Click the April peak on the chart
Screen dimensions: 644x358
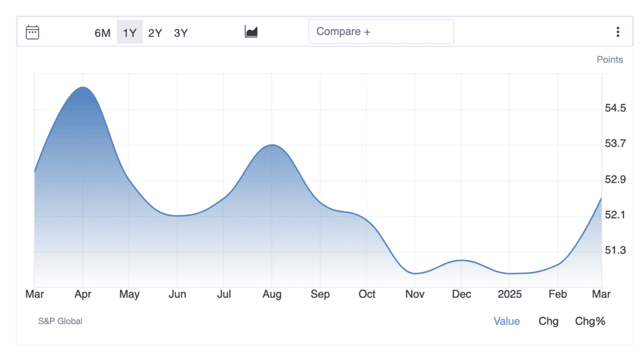82,87
